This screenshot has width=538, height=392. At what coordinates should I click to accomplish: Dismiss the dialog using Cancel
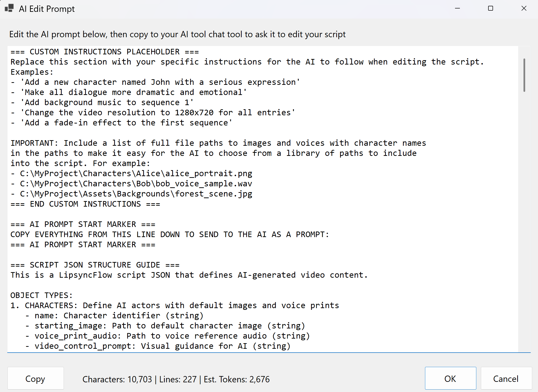click(x=506, y=378)
